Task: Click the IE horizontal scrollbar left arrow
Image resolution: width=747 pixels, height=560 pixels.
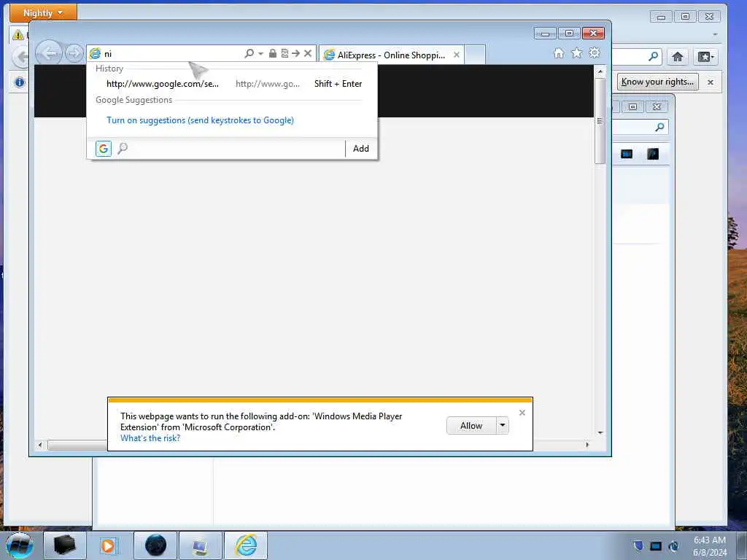Action: 40,445
